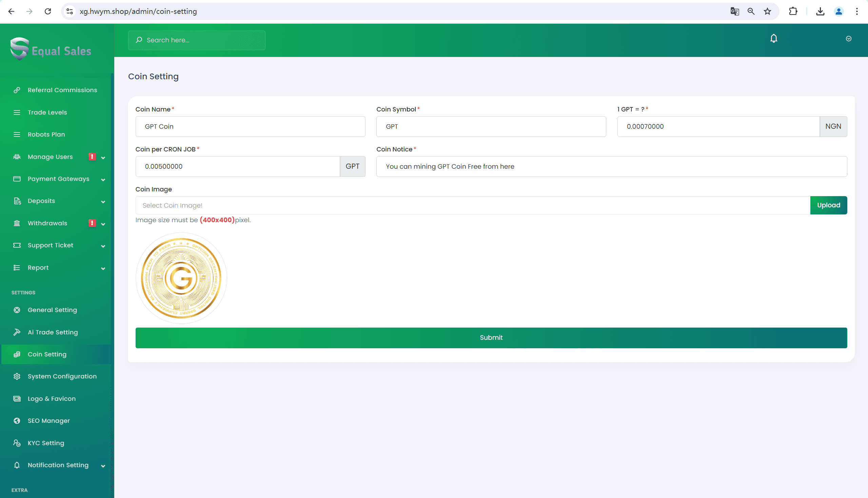Click the Google Translate icon in address bar
868x498 pixels.
coord(734,11)
